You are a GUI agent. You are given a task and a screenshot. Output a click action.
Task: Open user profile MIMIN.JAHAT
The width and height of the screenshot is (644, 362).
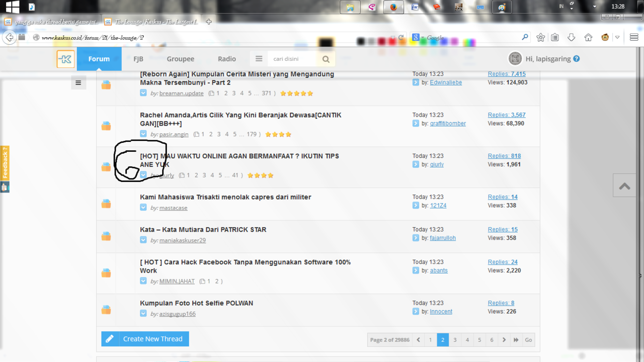click(177, 282)
